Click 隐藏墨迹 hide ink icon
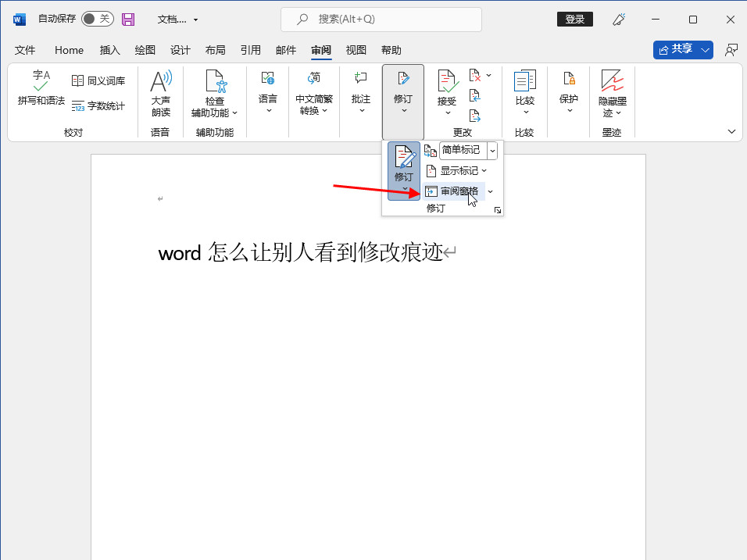The image size is (747, 560). tap(612, 81)
